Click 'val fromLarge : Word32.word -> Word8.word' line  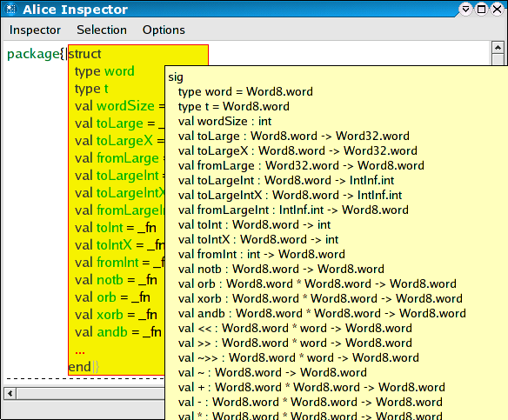301,166
